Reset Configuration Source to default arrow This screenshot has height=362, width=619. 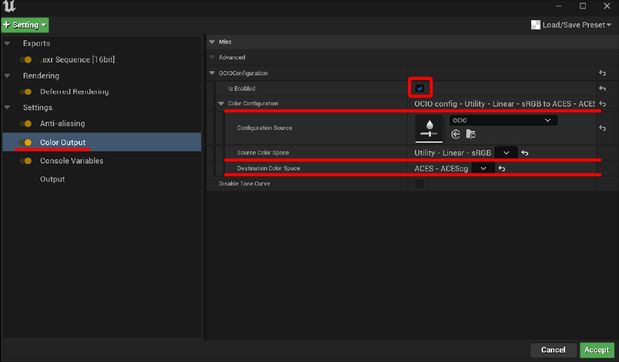click(602, 128)
